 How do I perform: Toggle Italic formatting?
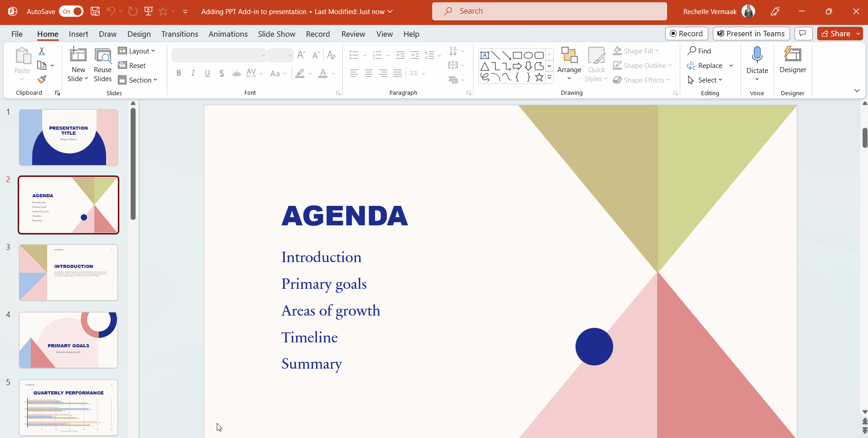click(x=193, y=73)
